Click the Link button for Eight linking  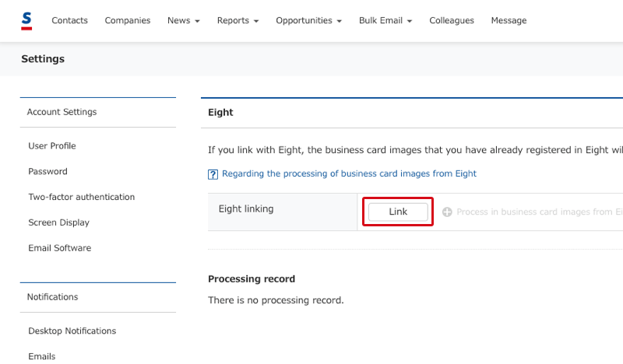coord(398,212)
